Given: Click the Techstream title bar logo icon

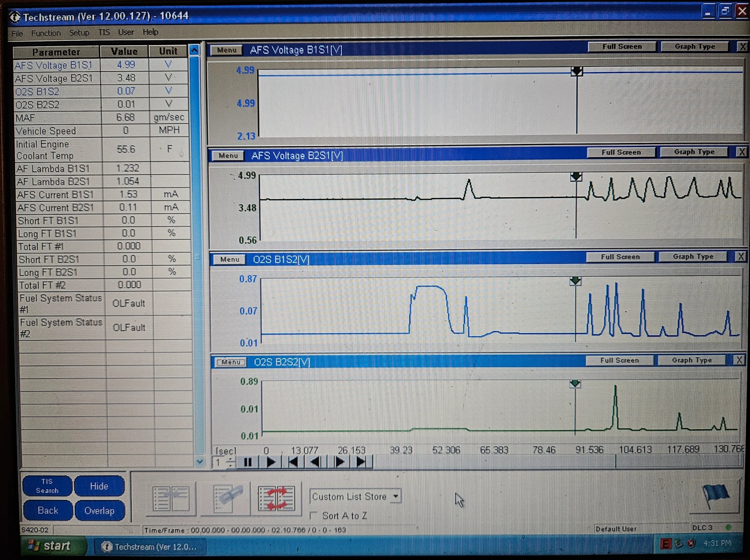Looking at the screenshot, I should coord(14,17).
